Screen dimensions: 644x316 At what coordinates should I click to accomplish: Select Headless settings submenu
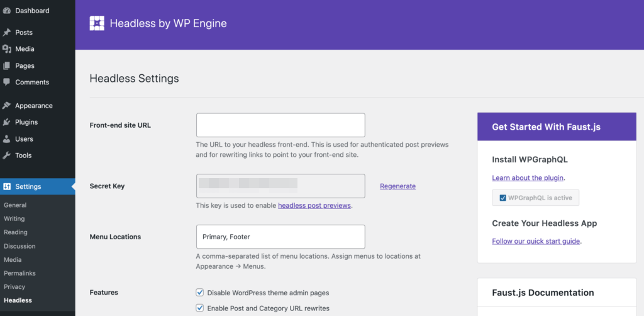18,300
